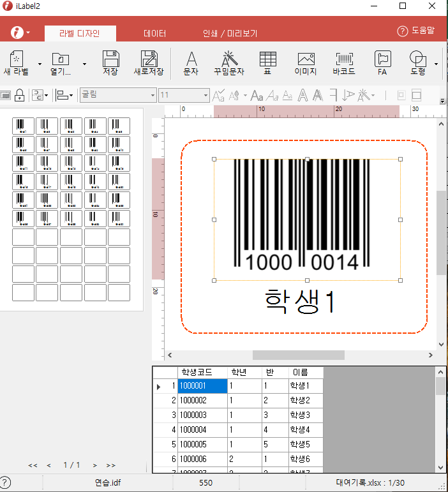Screen dimensions: 448x492
Task: Click 연습.idf file name in status bar
Action: [108, 482]
